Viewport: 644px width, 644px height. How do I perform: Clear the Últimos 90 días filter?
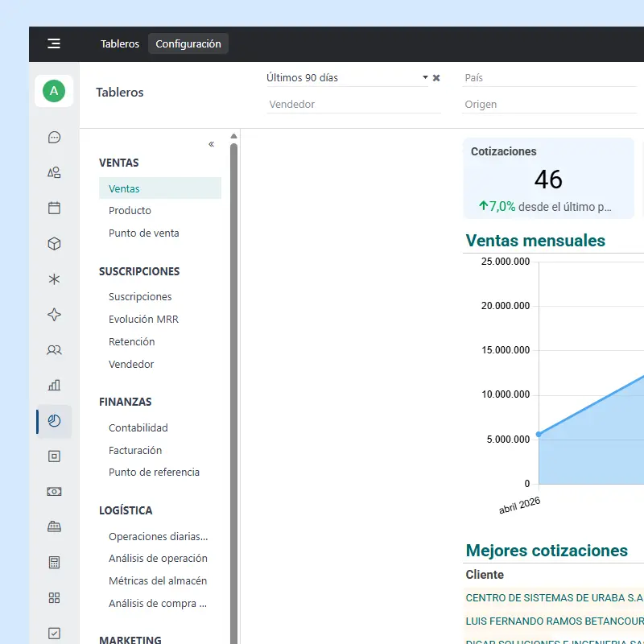pyautogui.click(x=436, y=77)
